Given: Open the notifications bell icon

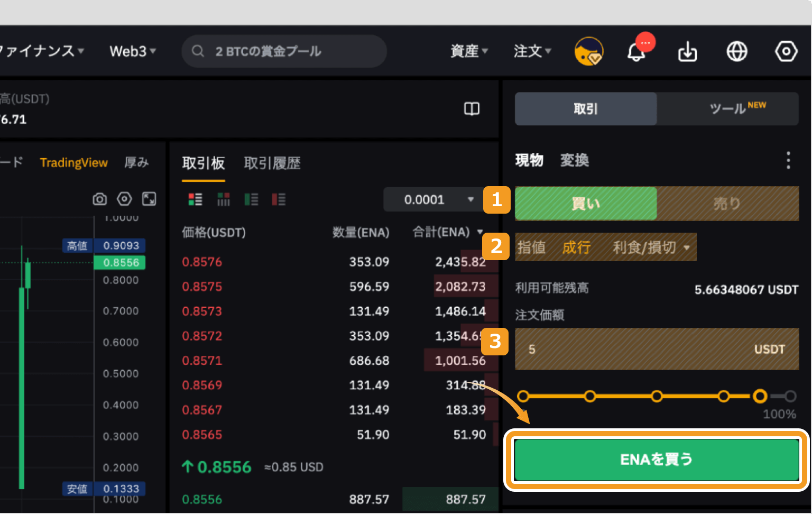Looking at the screenshot, I should coord(636,52).
